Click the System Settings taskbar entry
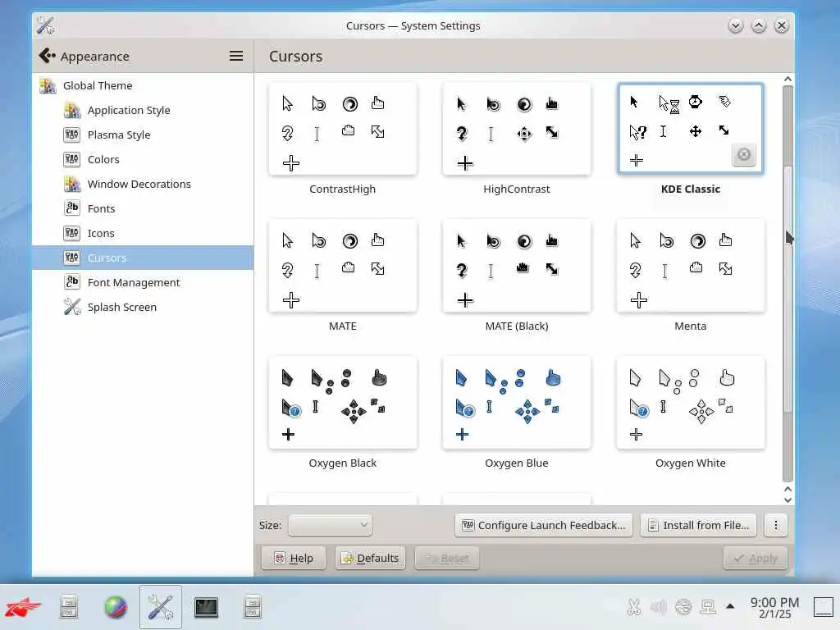 tap(161, 607)
